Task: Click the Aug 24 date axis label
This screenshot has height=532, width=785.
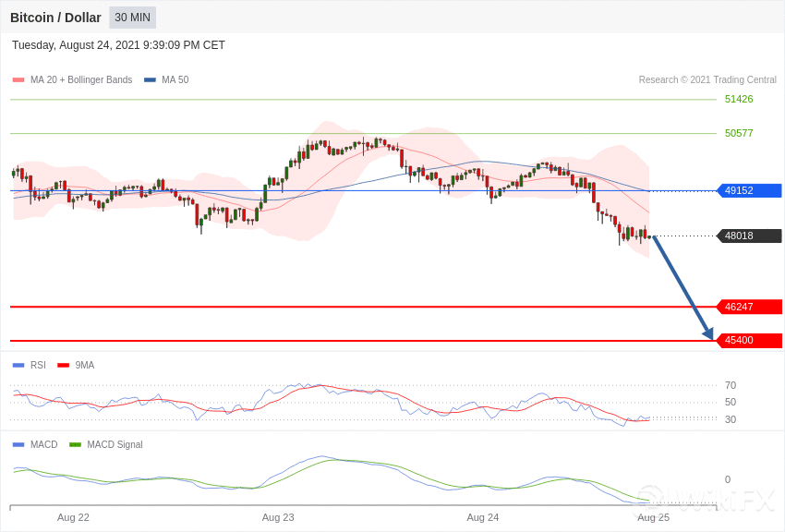Action: (x=482, y=517)
